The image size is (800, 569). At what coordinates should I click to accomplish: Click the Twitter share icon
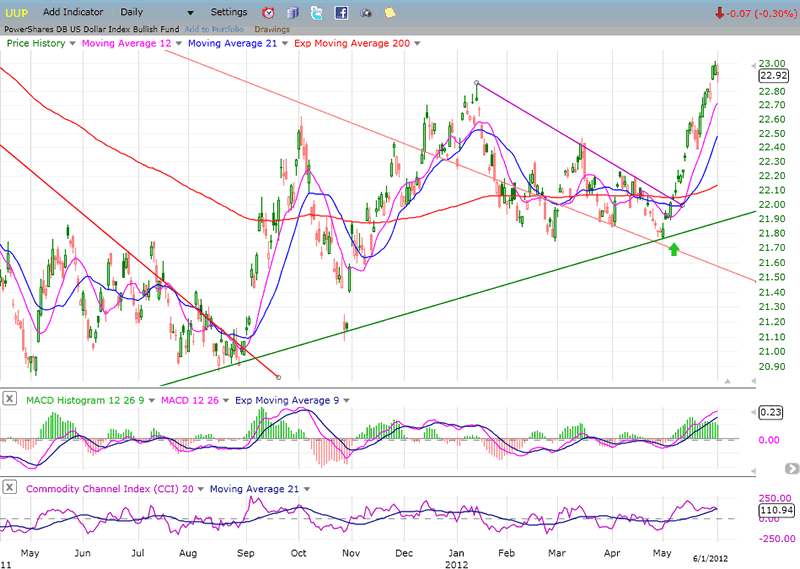coord(317,13)
